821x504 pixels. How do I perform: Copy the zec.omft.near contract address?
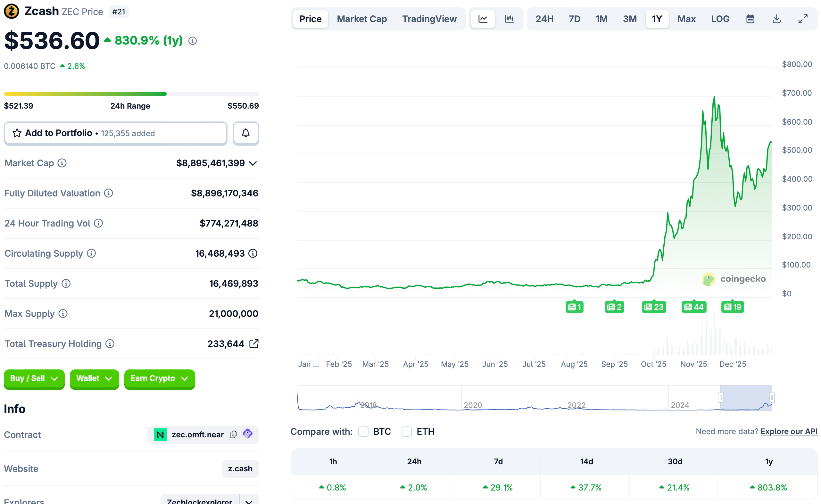(233, 435)
